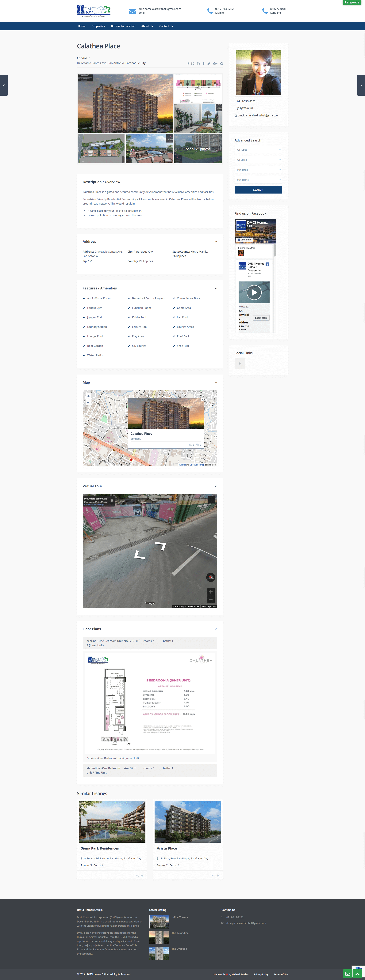Open The Celandine listing thumbnail

coord(159,937)
